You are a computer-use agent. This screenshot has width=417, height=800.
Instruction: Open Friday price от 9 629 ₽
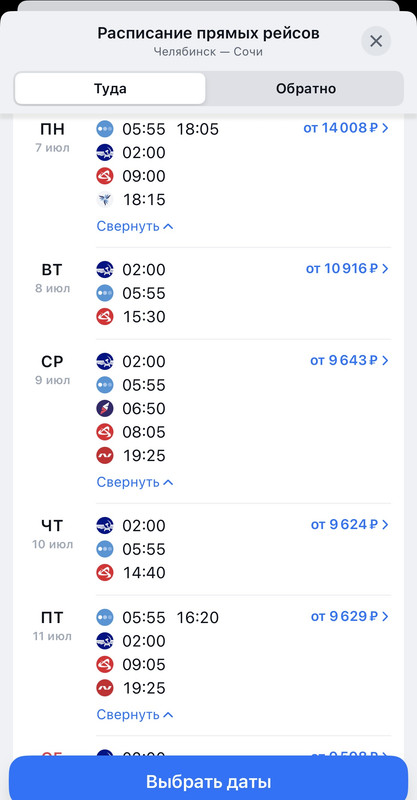point(350,616)
